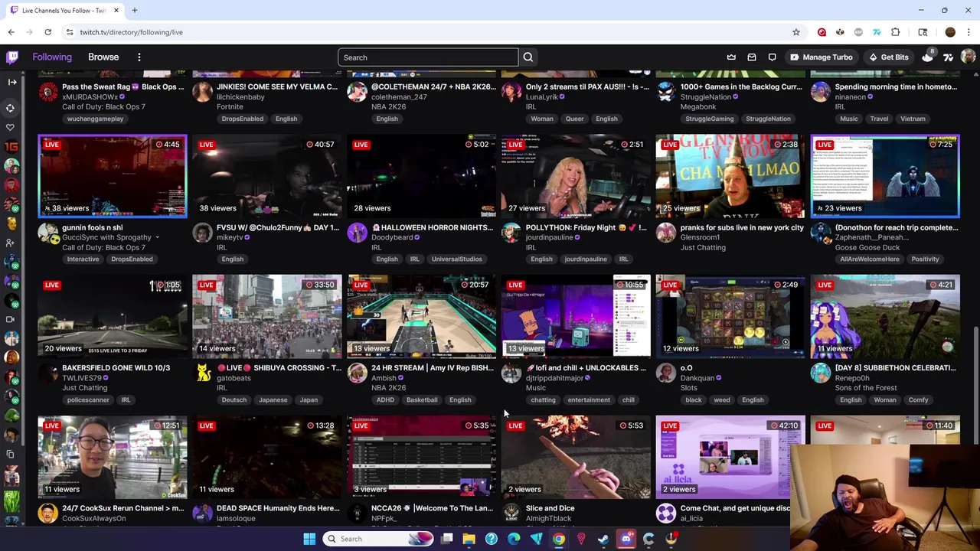Viewport: 980px width, 551px height.
Task: Open the notifications inbox icon
Action: 752,57
